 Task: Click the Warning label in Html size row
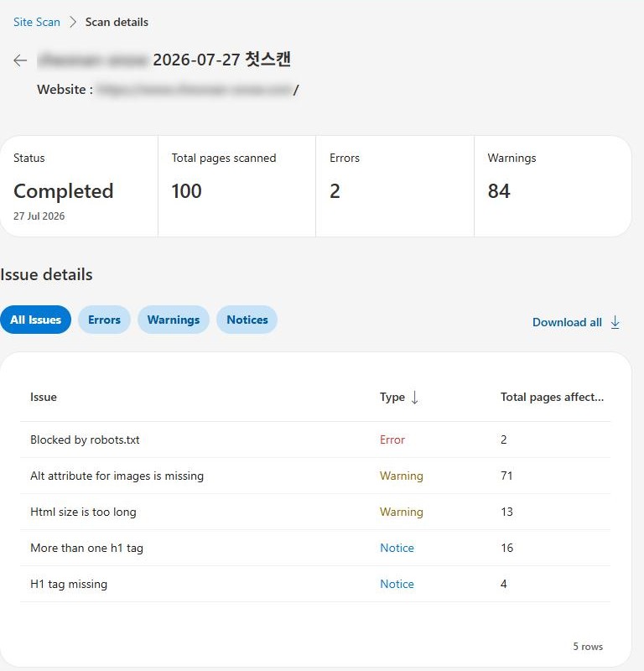pos(402,512)
